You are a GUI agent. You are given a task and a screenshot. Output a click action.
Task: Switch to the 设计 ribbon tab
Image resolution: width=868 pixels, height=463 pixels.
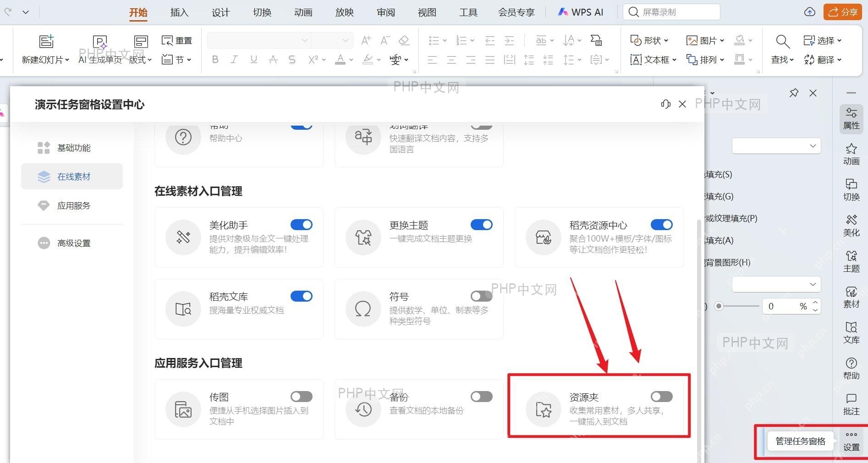pos(220,12)
